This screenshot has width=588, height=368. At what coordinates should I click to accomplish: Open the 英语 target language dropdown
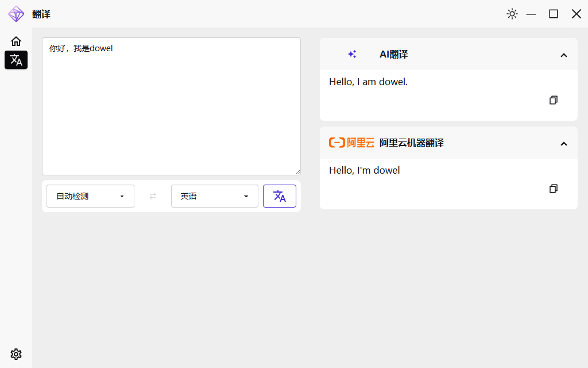pyautogui.click(x=214, y=196)
